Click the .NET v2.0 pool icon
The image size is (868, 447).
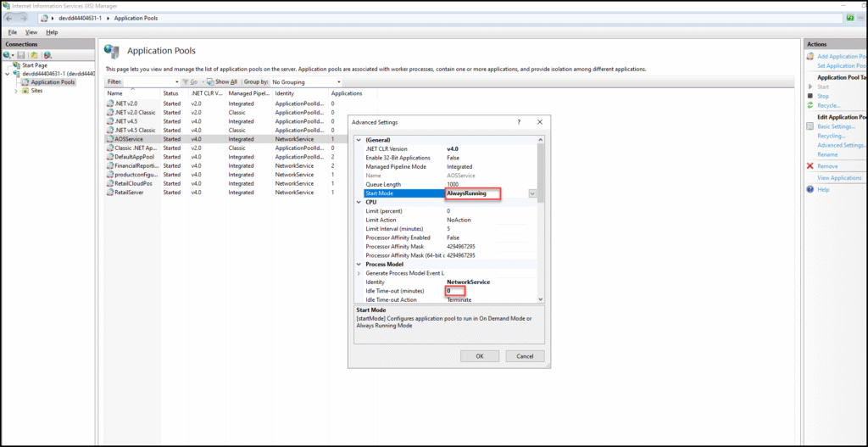tap(110, 103)
